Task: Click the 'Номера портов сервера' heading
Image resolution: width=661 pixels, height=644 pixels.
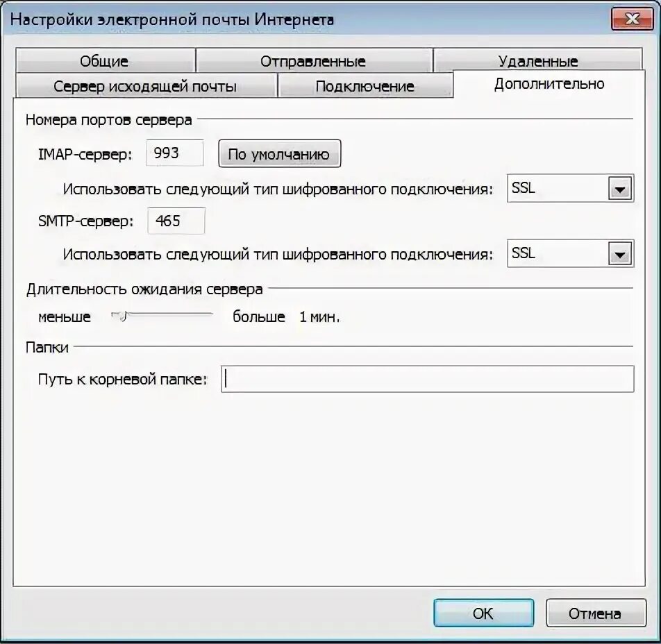Action: [x=109, y=120]
